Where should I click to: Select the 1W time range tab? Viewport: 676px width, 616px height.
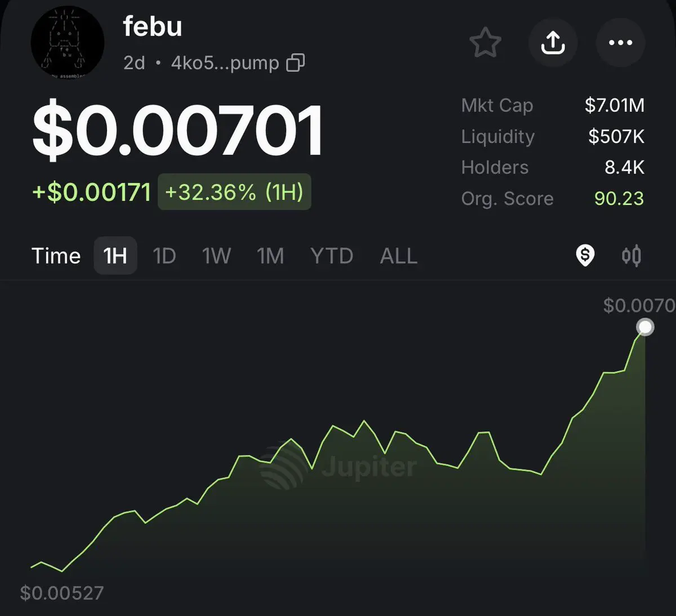tap(216, 256)
